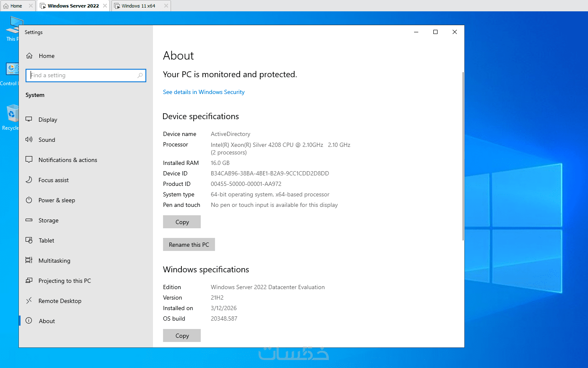The width and height of the screenshot is (588, 368).
Task: Switch to the Windows 11 x64 tab
Action: coord(141,6)
